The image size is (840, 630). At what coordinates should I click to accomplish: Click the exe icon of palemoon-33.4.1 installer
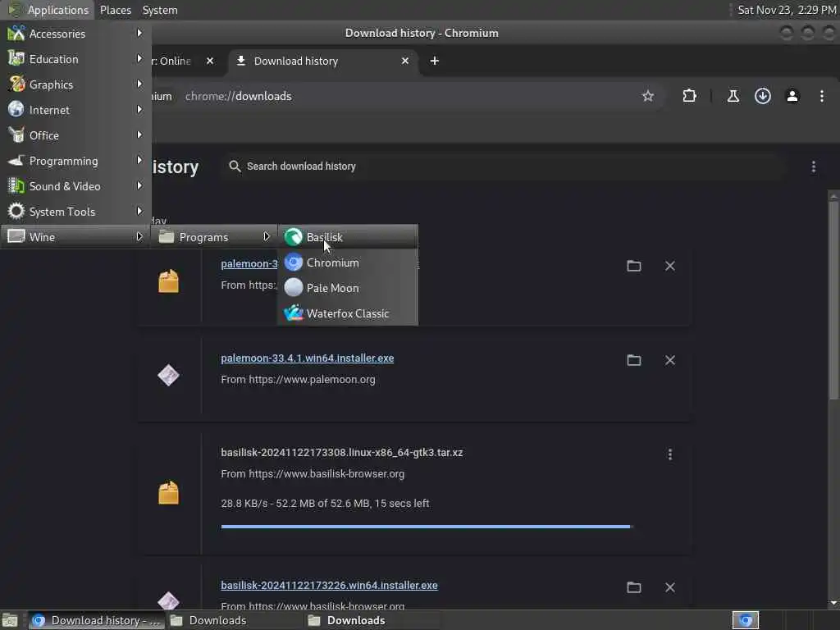168,375
